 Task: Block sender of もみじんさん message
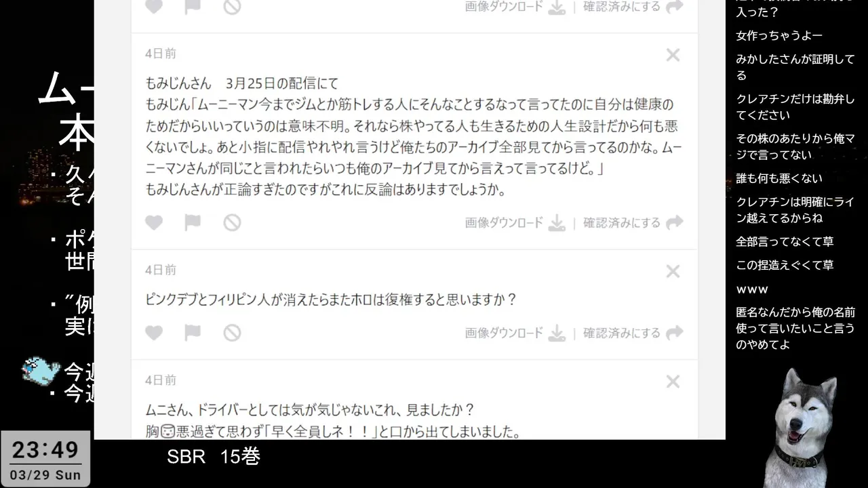pyautogui.click(x=233, y=222)
